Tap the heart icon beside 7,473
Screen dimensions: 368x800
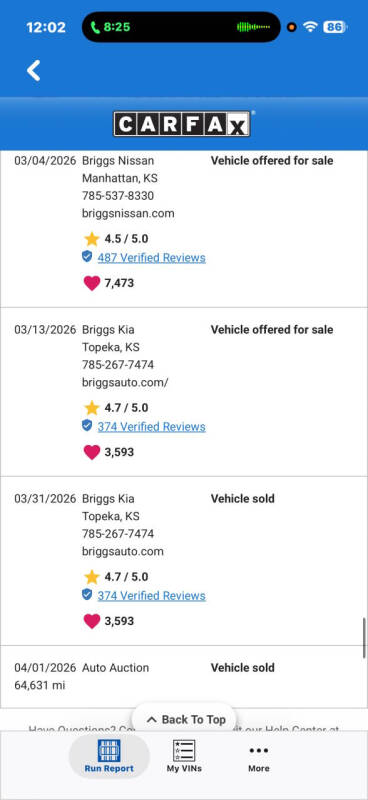[x=92, y=283]
